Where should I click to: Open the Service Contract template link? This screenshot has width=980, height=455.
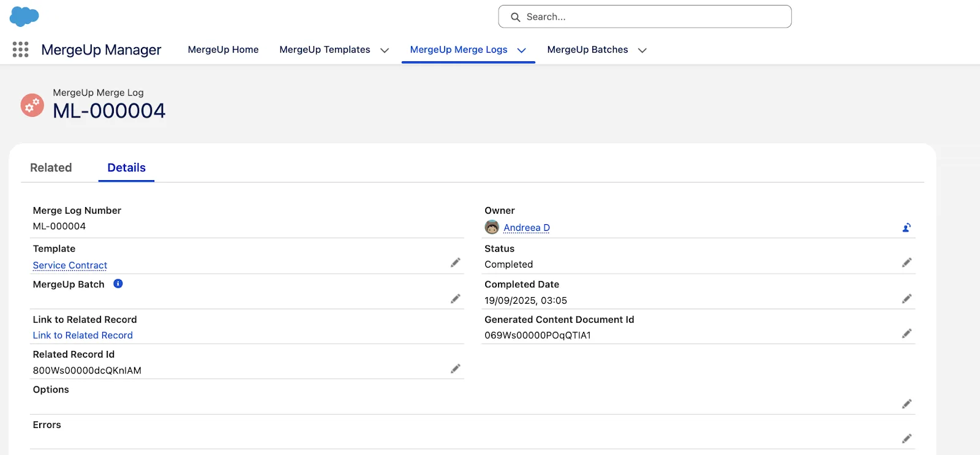click(70, 265)
